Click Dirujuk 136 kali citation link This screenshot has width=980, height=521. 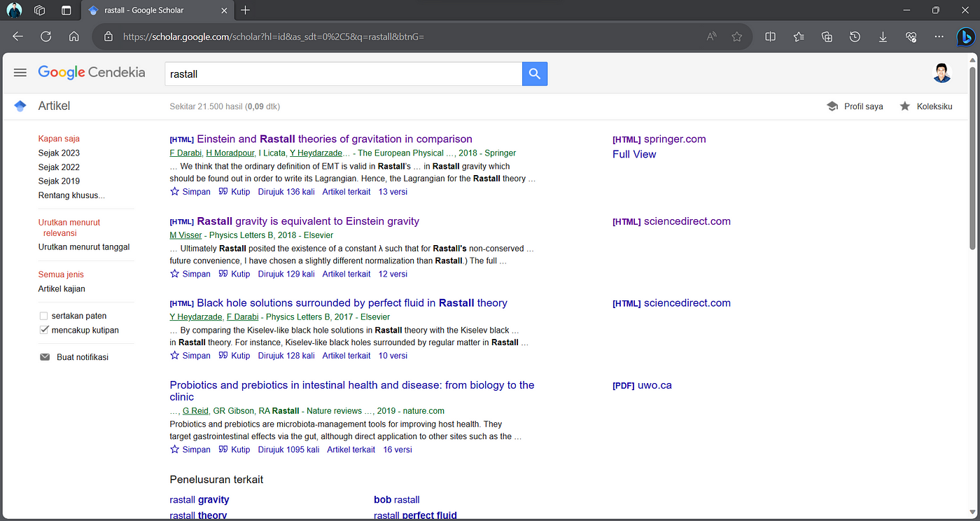[x=286, y=192]
